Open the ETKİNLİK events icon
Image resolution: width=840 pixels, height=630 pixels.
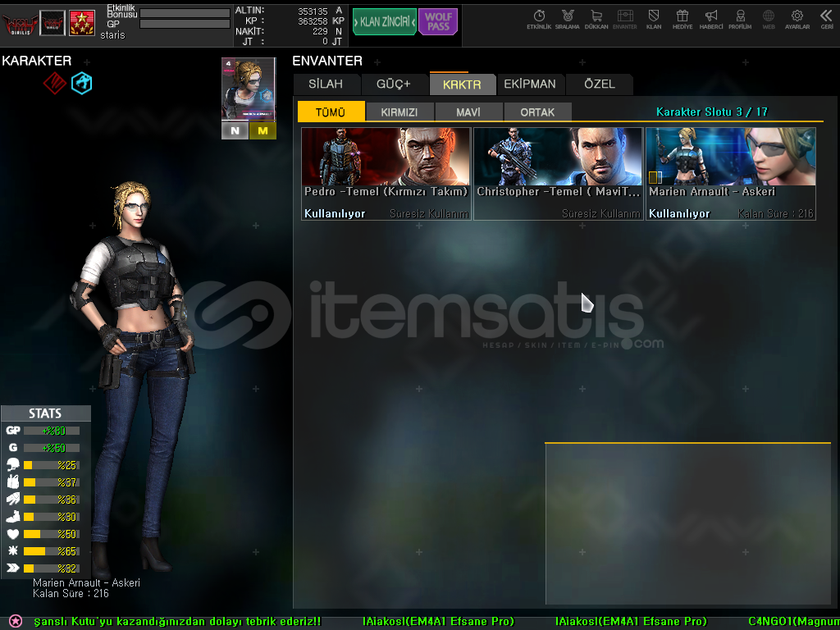coord(539,20)
